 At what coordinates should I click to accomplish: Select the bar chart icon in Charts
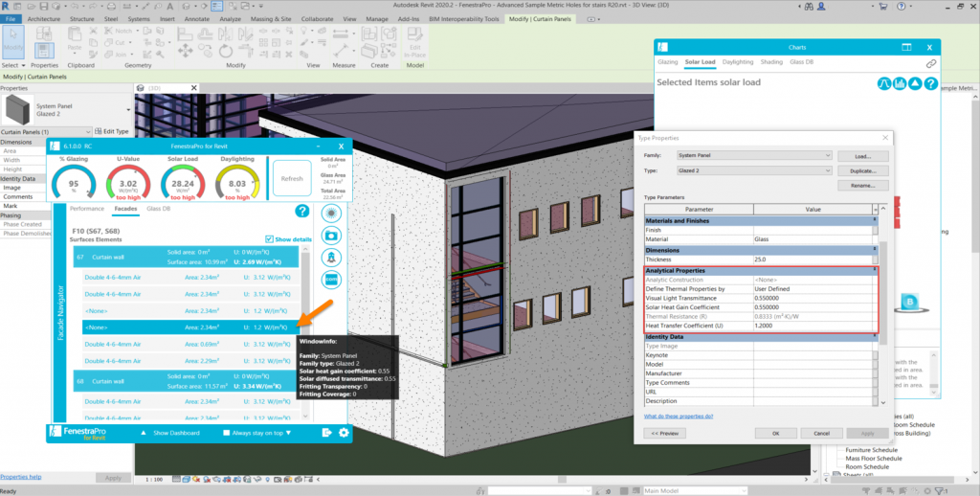coord(900,83)
